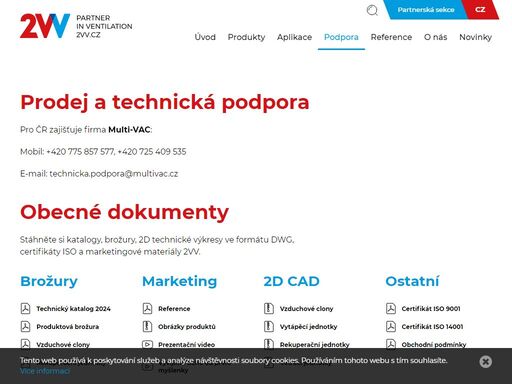The height and width of the screenshot is (384, 512).
Task: Click the 2D CAD section heading
Action: (291, 281)
